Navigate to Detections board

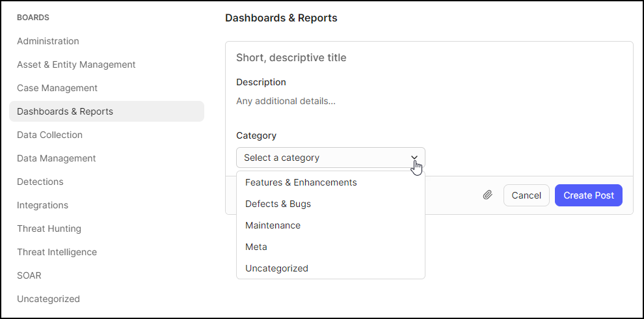40,182
